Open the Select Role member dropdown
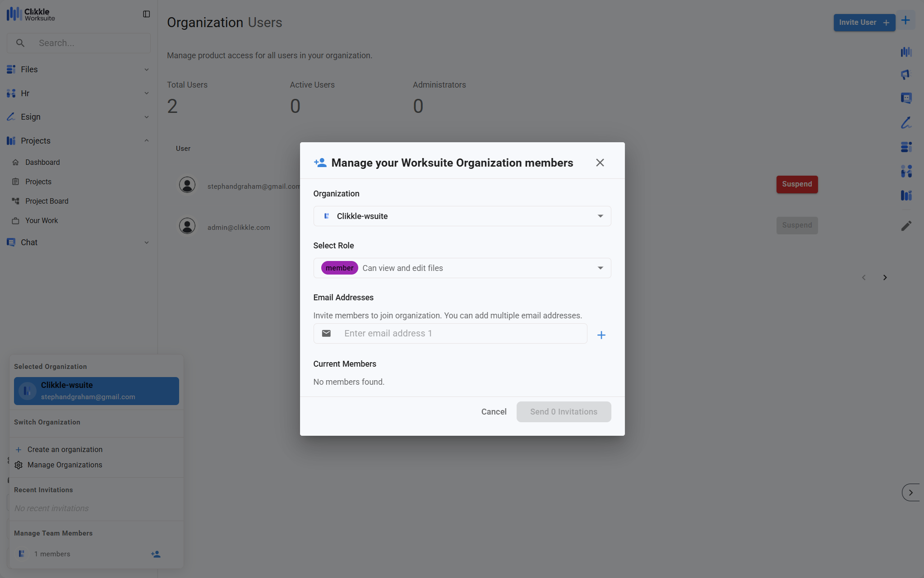Viewport: 924px width, 578px height. 462,268
